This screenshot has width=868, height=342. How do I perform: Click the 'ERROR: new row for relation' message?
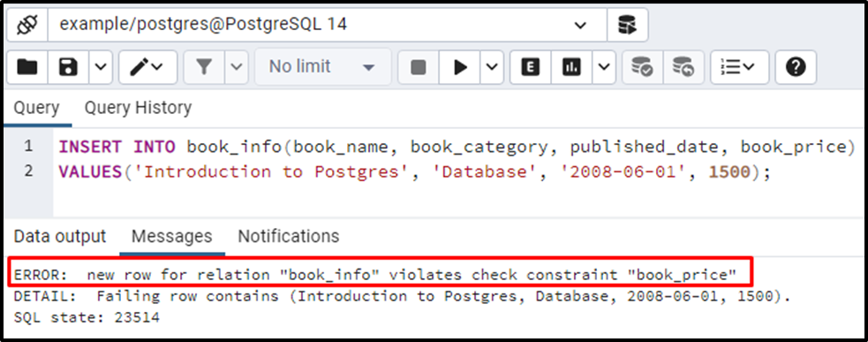(x=374, y=275)
